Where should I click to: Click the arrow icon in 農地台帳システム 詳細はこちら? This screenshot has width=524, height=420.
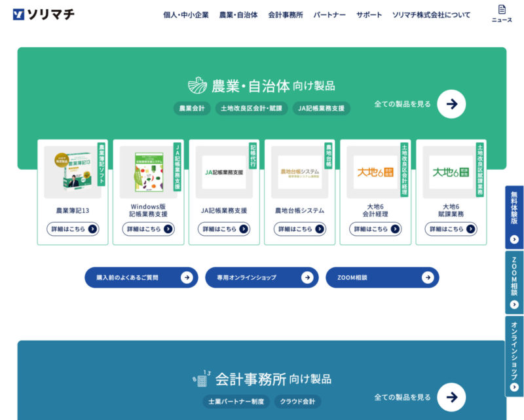point(320,229)
